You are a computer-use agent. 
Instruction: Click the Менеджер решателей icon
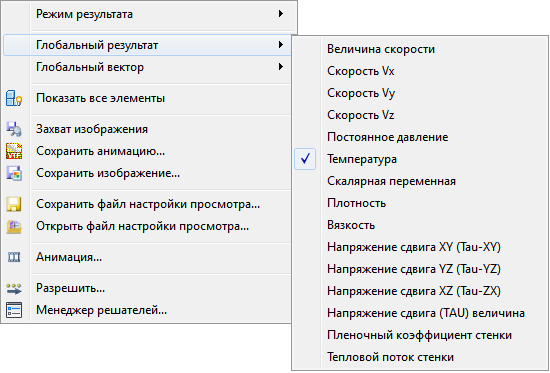coord(14,310)
